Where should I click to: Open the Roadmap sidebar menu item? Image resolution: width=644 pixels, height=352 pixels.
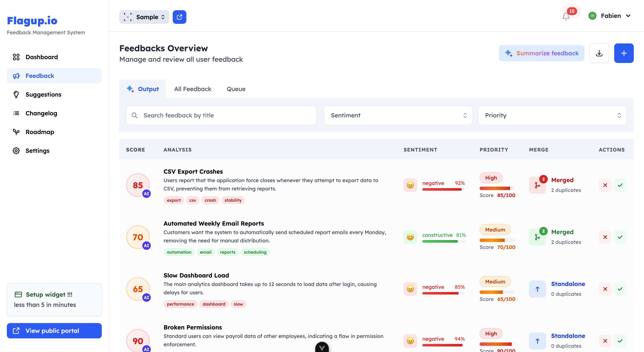[x=39, y=132]
